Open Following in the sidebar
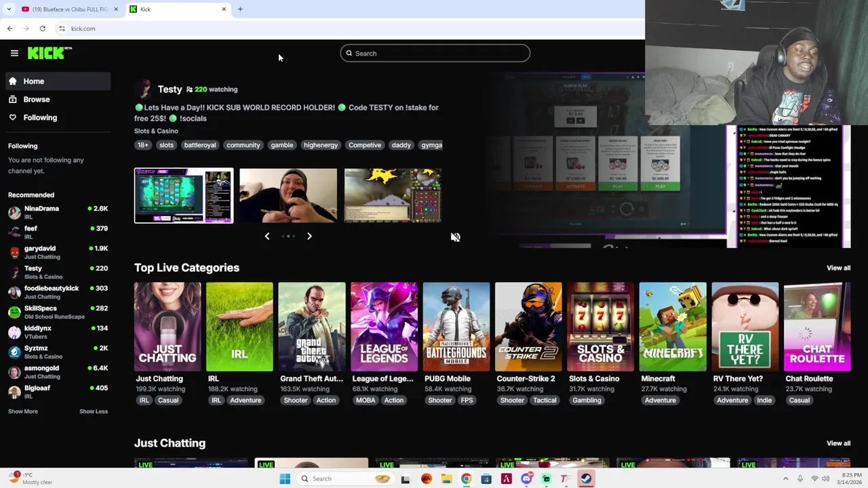Viewport: 868px width, 488px height. (x=58, y=118)
